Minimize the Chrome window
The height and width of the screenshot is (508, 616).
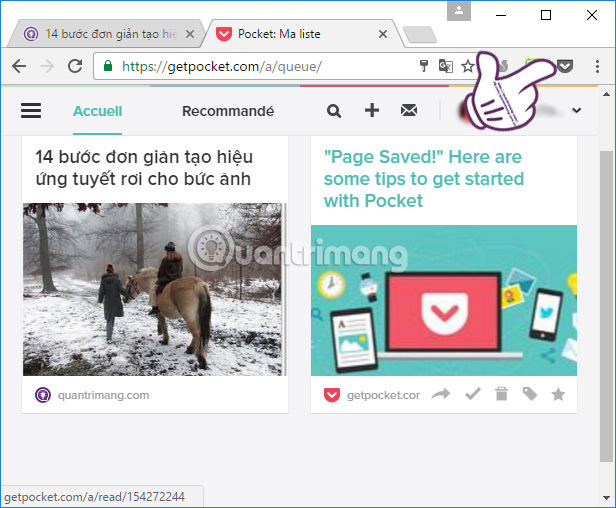pyautogui.click(x=501, y=15)
